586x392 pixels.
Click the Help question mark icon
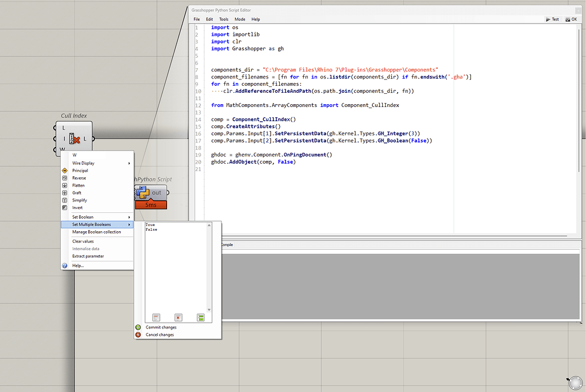pos(65,266)
